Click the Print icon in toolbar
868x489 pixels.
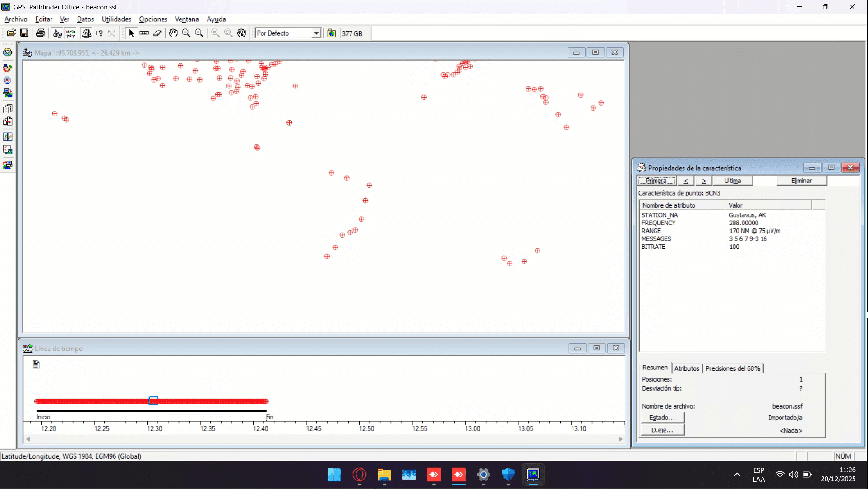pos(40,33)
